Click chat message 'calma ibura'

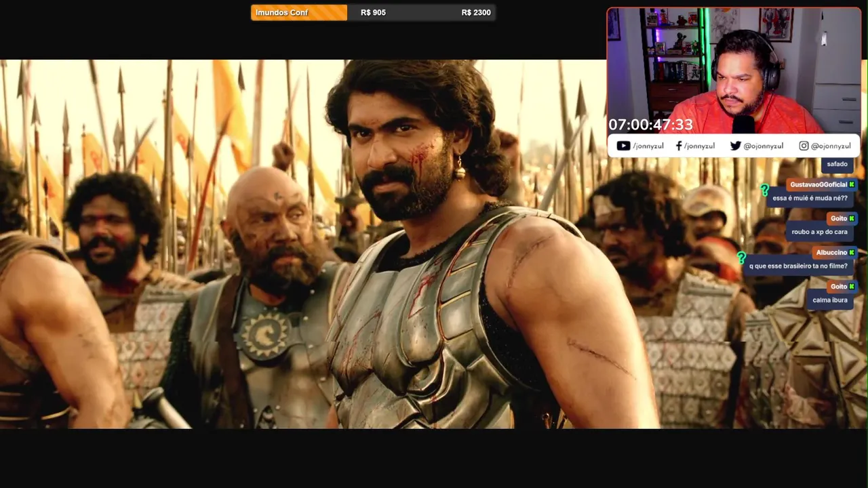pyautogui.click(x=830, y=300)
